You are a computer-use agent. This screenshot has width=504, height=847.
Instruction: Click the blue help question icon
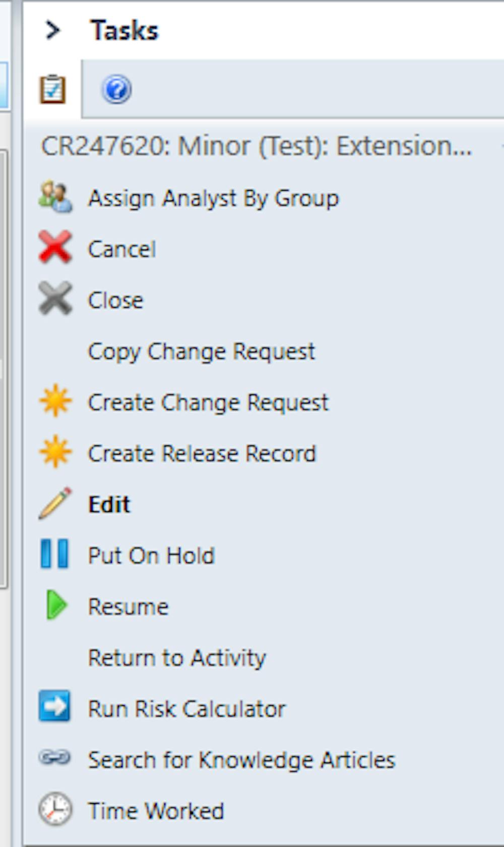(117, 90)
